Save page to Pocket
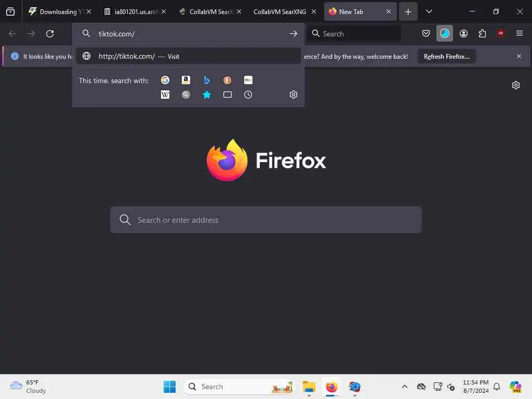The image size is (532, 399). pos(426,33)
